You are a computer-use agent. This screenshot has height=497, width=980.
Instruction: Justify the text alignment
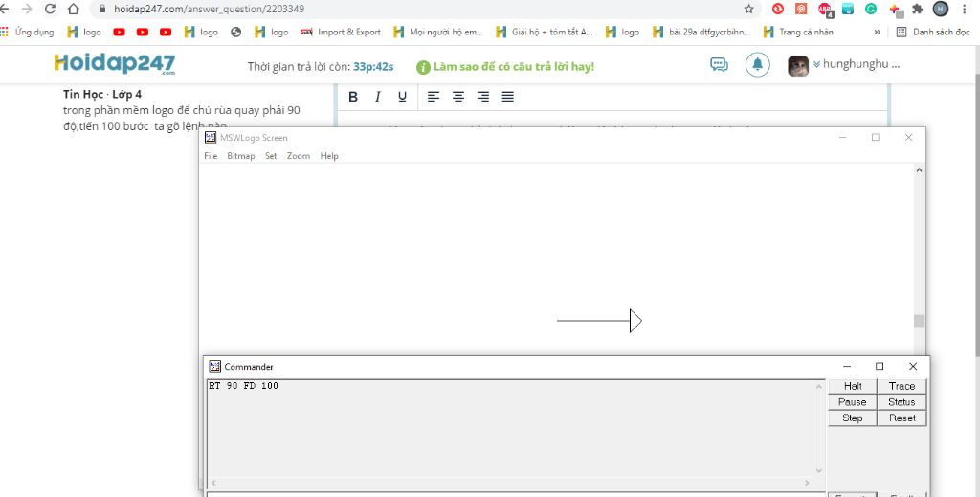[x=508, y=97]
